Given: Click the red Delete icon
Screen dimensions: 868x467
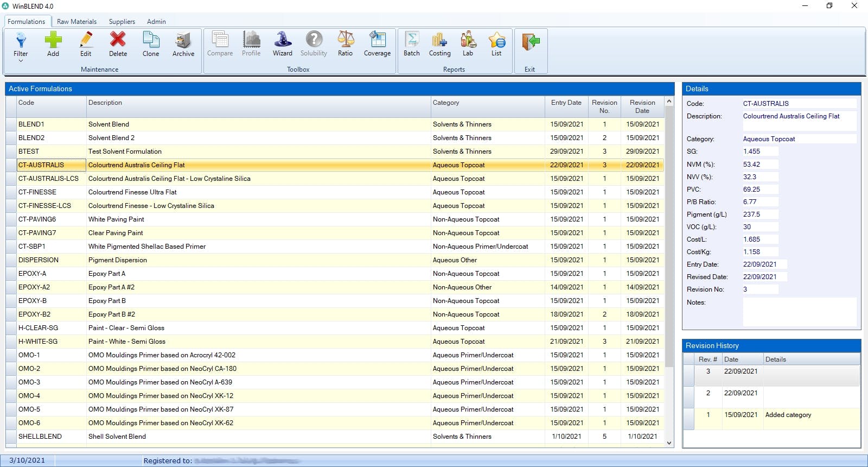Looking at the screenshot, I should pyautogui.click(x=118, y=43).
